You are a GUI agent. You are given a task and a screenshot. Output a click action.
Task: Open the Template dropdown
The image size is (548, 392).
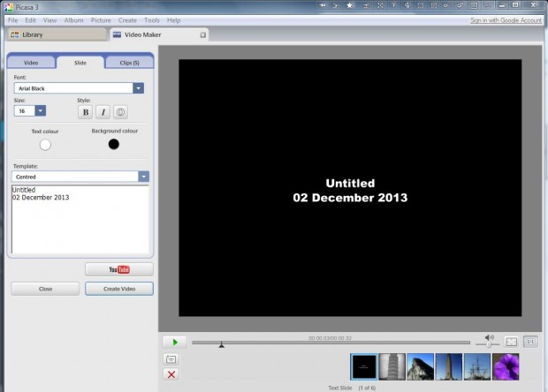(143, 177)
